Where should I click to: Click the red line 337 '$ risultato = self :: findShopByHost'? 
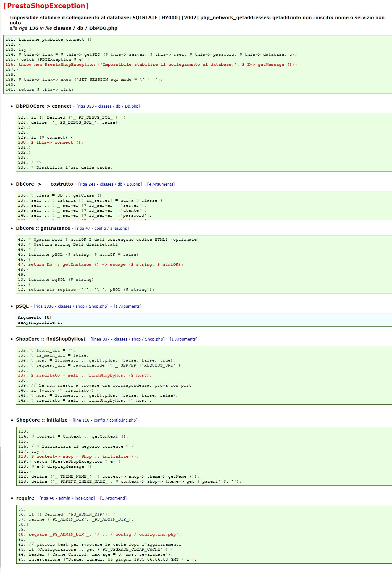click(85, 375)
